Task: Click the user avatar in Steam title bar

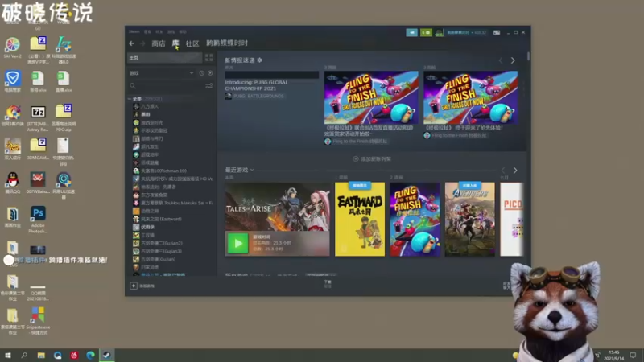Action: pyautogui.click(x=439, y=32)
